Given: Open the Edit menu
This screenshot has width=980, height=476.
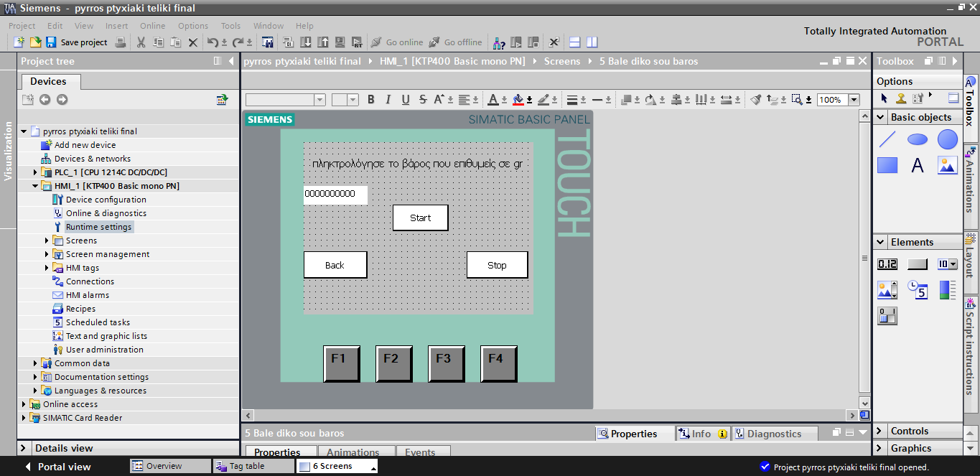Looking at the screenshot, I should [x=55, y=26].
